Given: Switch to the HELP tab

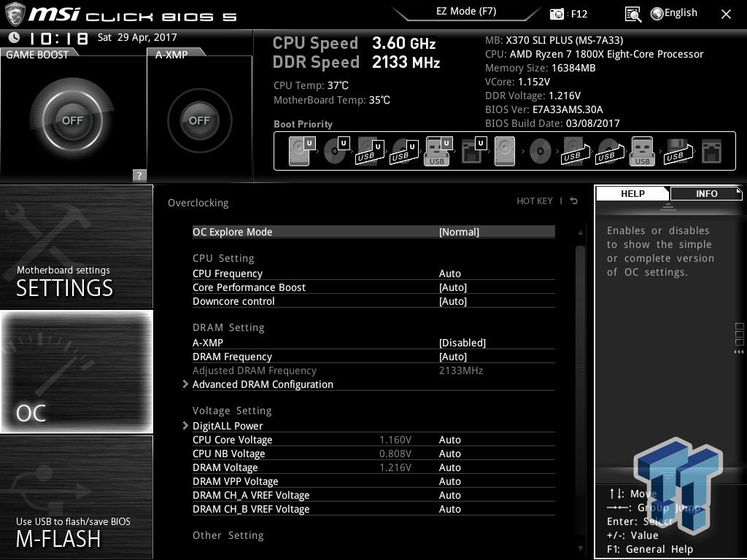Looking at the screenshot, I should 632,193.
